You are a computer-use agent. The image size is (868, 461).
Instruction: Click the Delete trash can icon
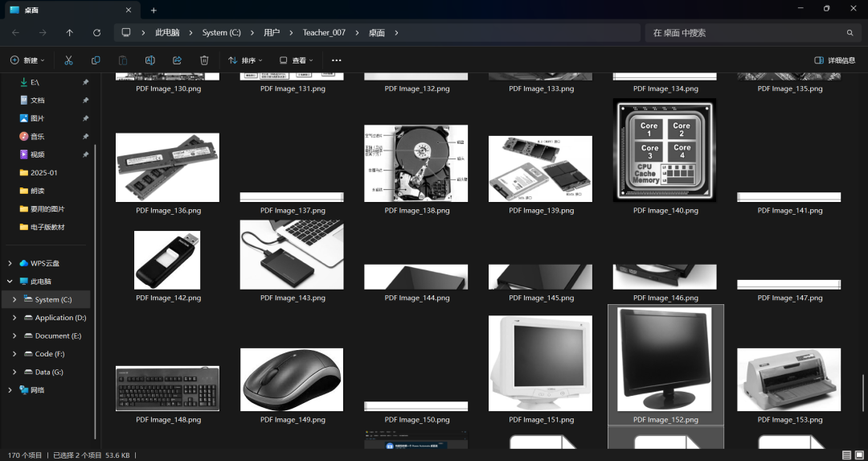[204, 60]
